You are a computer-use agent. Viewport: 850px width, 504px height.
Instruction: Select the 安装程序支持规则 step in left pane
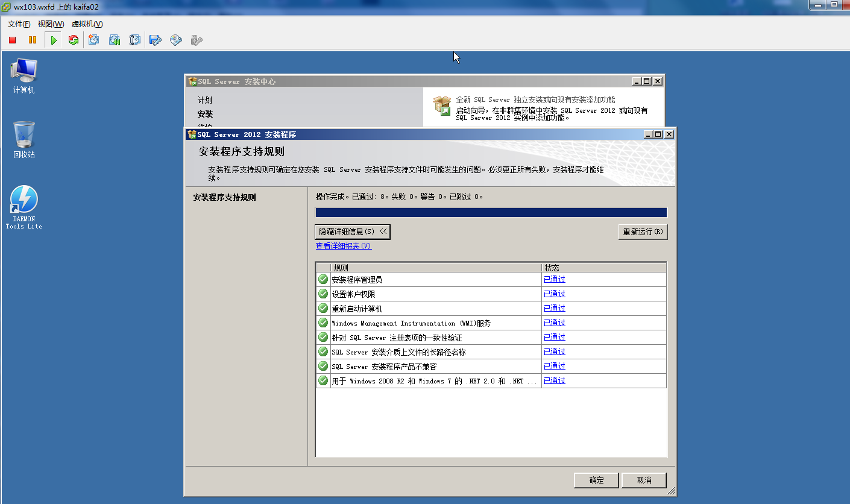(224, 197)
